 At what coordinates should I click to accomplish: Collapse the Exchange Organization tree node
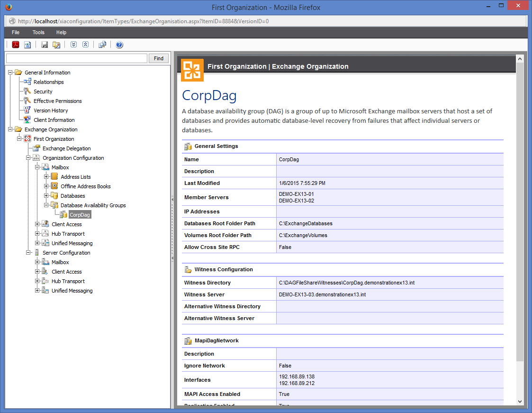(10, 129)
